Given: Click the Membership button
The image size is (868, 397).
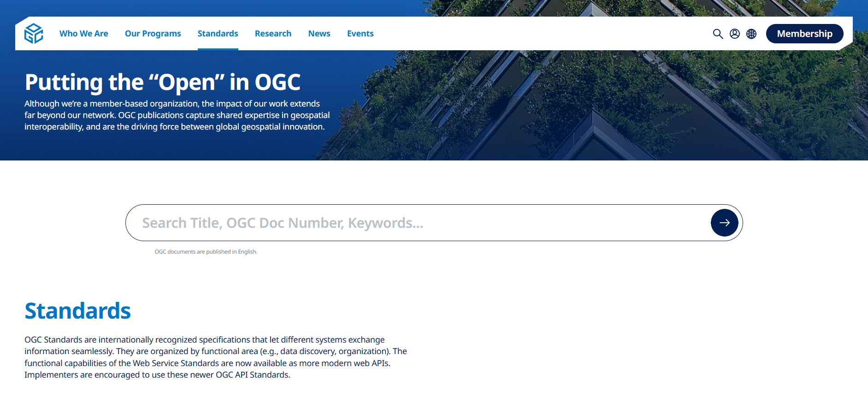Looking at the screenshot, I should [805, 34].
